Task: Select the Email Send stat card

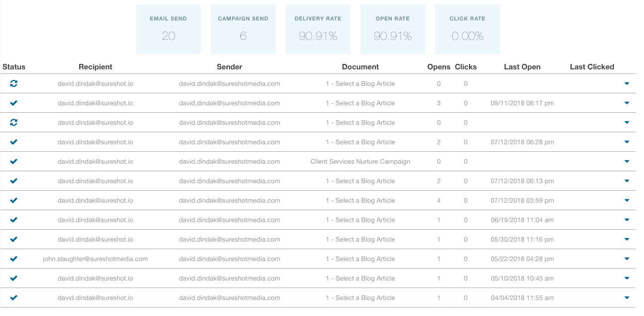Action: pyautogui.click(x=168, y=29)
